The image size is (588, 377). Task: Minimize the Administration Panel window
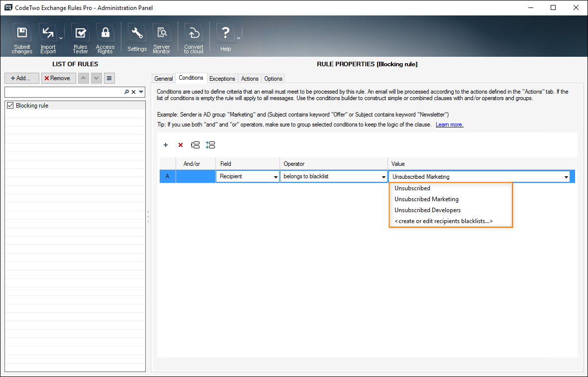coord(531,7)
